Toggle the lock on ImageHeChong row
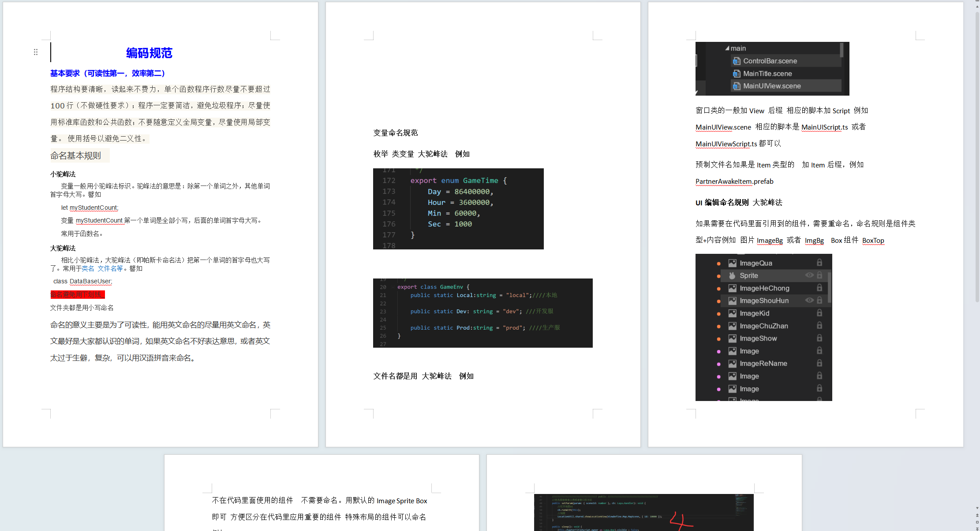 (x=819, y=288)
